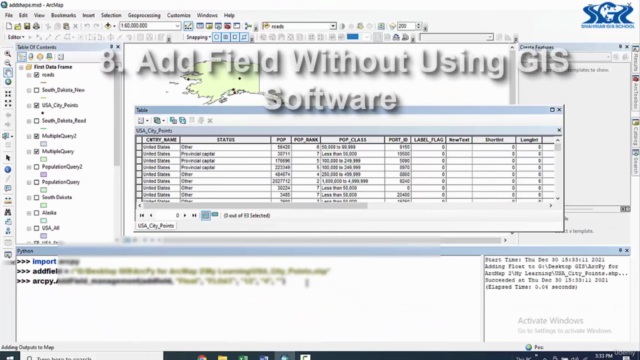Open Chrome from the taskbar
The width and height of the screenshot is (640, 360).
202,358
